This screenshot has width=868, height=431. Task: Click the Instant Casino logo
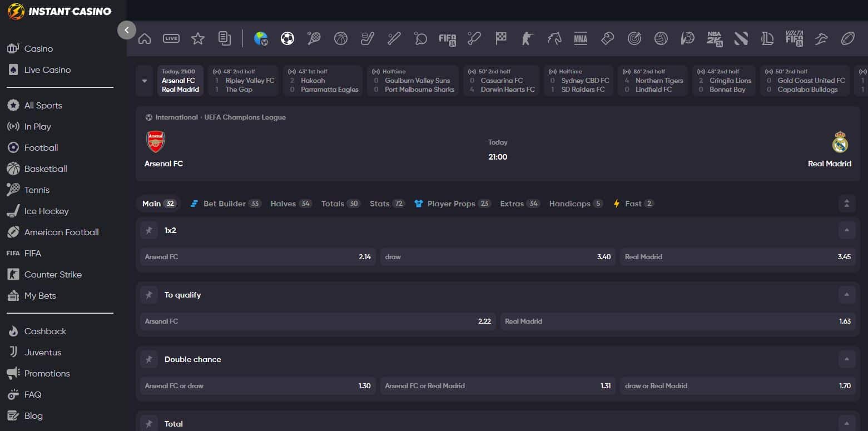tap(59, 11)
